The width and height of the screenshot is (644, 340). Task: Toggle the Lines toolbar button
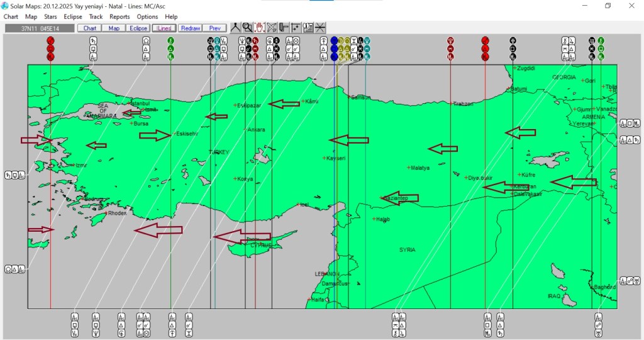pyautogui.click(x=164, y=28)
